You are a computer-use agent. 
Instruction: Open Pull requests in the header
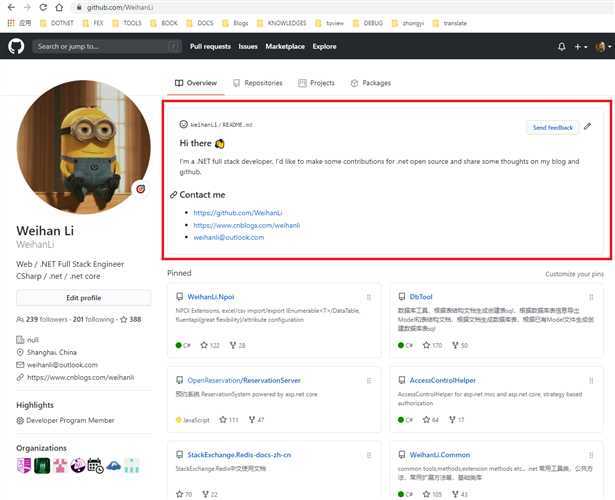click(210, 46)
